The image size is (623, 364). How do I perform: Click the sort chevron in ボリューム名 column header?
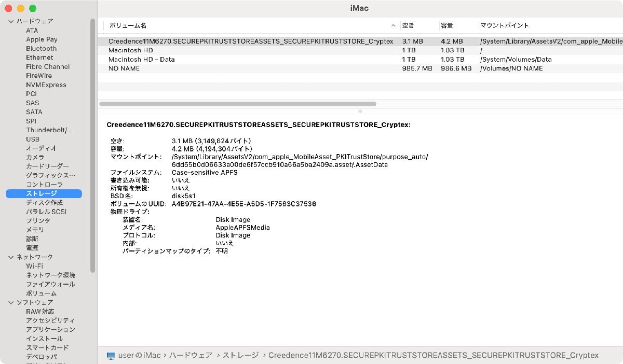pyautogui.click(x=393, y=25)
